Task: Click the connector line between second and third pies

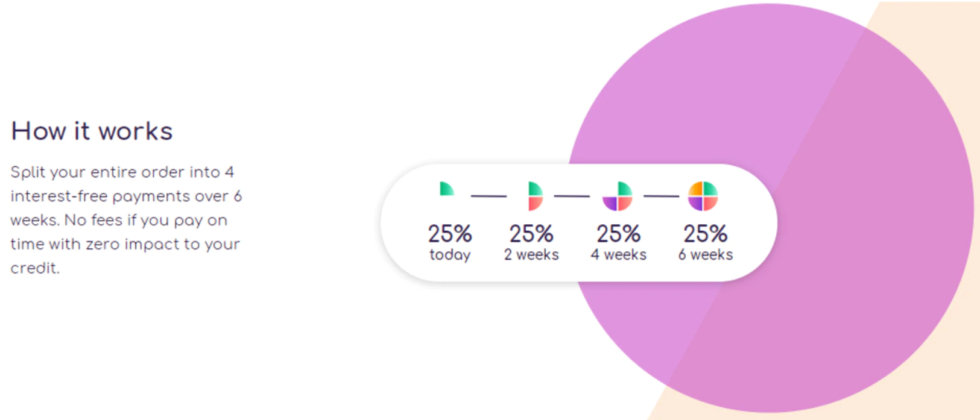Action: click(x=571, y=196)
